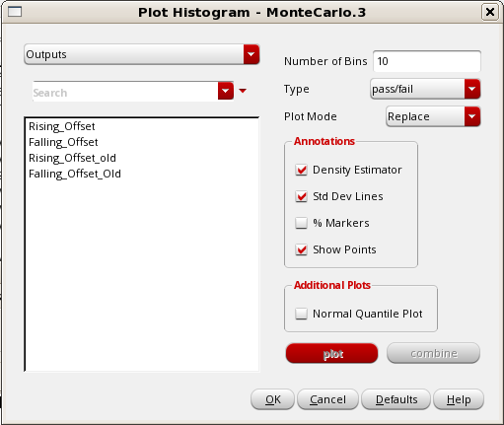The height and width of the screenshot is (425, 504).
Task: Uncheck the Density Estimator checkbox
Action: pyautogui.click(x=301, y=170)
